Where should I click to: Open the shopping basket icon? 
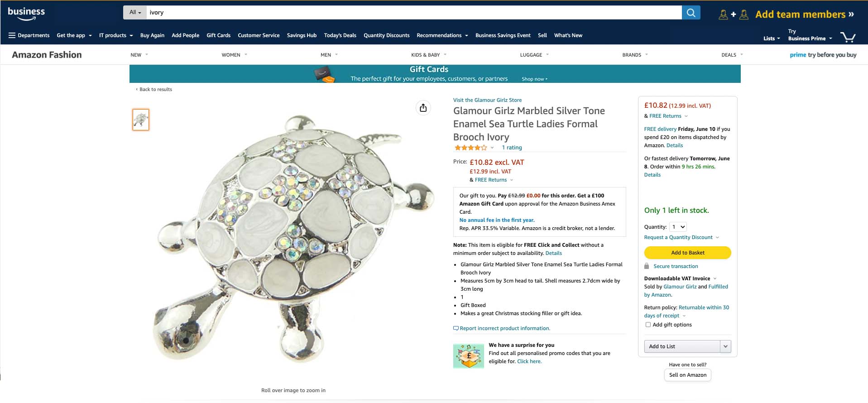pyautogui.click(x=848, y=37)
